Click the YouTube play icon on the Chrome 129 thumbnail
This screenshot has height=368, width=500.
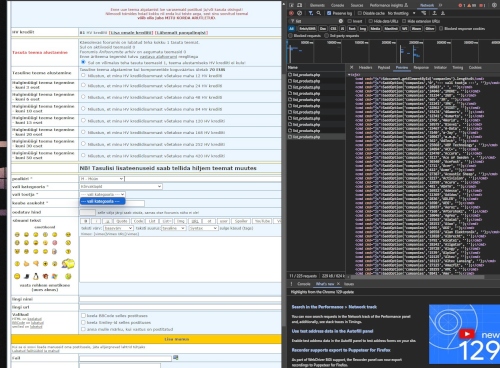(467, 334)
